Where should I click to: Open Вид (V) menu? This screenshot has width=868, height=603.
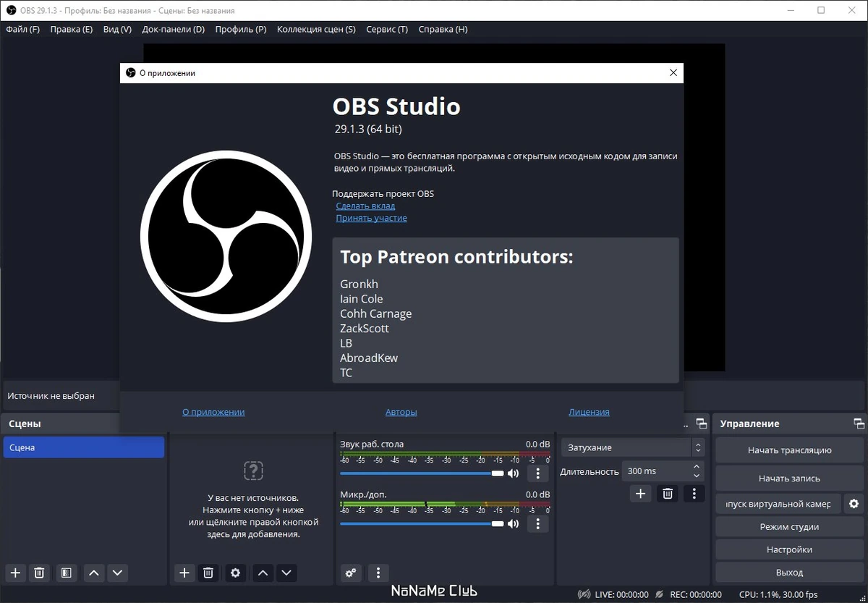coord(117,29)
